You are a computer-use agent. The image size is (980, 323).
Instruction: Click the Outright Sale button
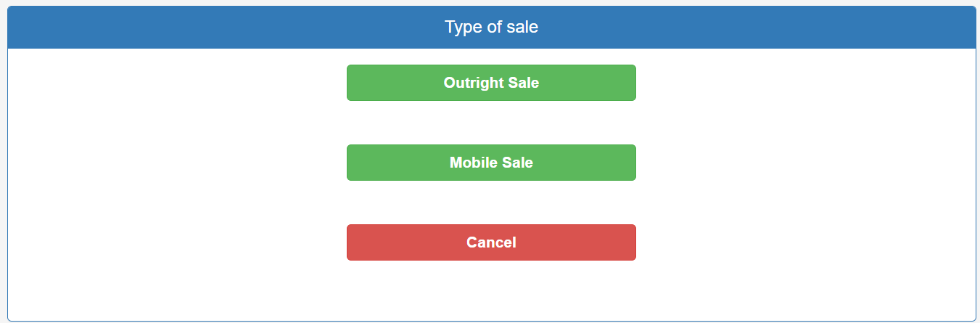pyautogui.click(x=491, y=83)
